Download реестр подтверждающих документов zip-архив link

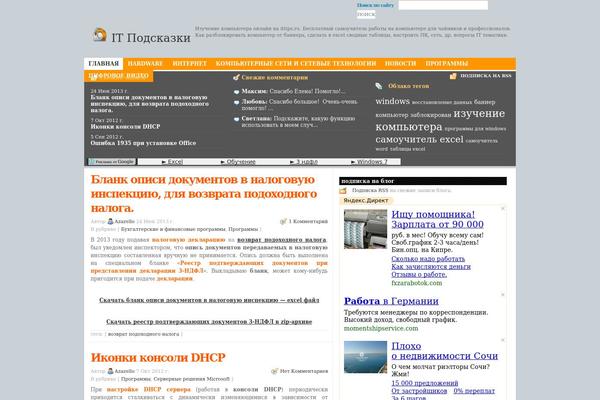click(209, 322)
